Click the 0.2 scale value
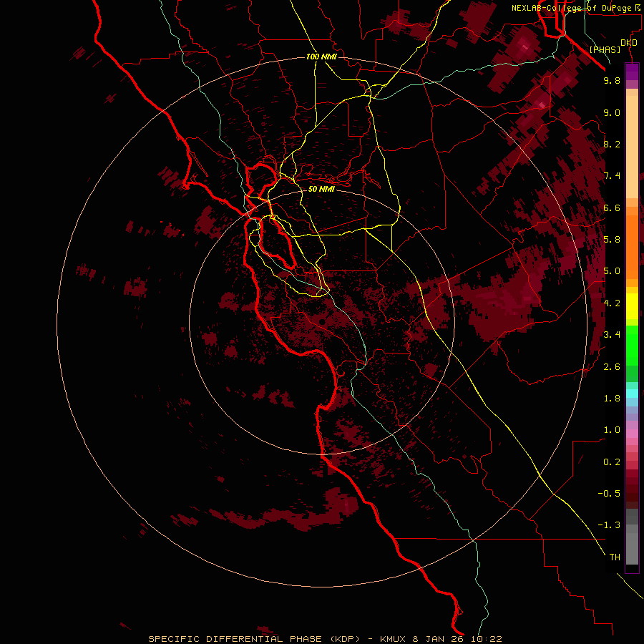The image size is (644, 644). (612, 462)
